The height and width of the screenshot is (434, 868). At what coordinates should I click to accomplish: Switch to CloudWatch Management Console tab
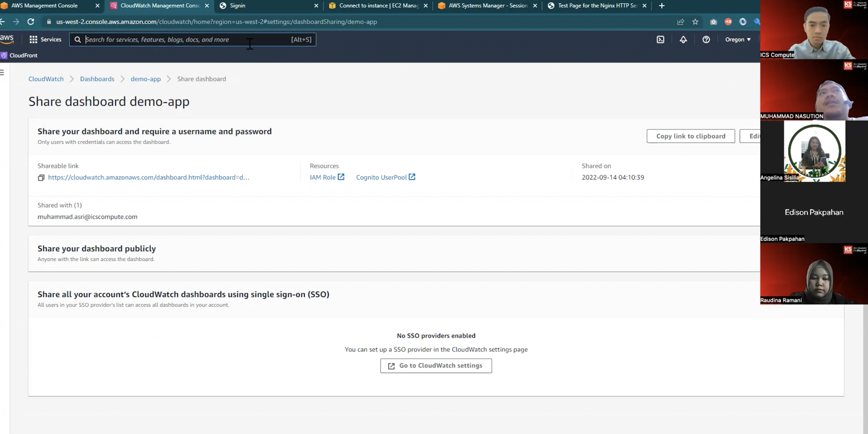tap(160, 6)
